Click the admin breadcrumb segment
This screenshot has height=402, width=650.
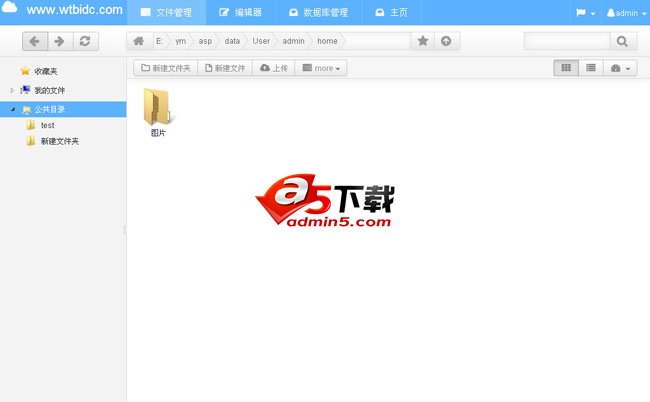click(293, 41)
